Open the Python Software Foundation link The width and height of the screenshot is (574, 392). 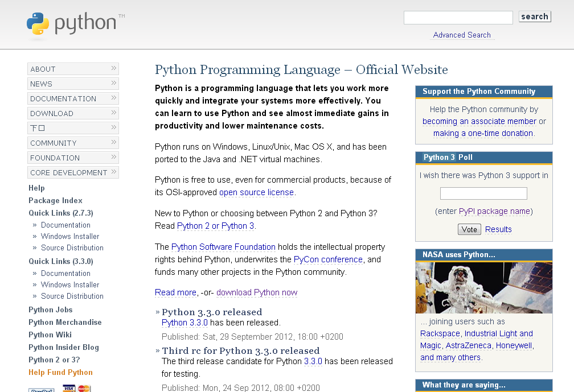click(223, 247)
